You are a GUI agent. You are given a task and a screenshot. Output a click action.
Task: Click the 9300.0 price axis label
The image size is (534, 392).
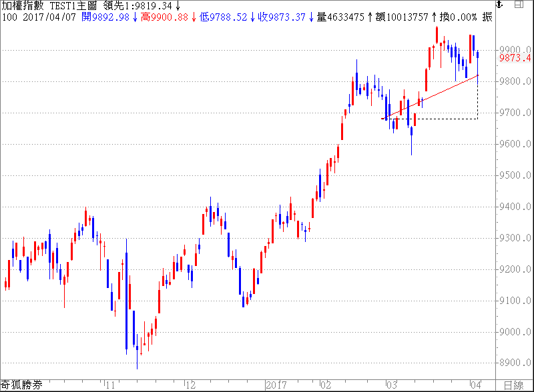coord(515,238)
